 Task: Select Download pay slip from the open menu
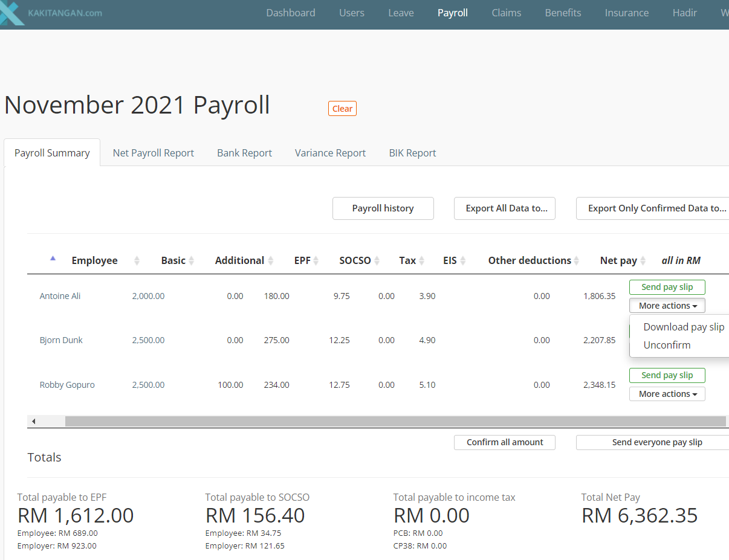coord(684,326)
